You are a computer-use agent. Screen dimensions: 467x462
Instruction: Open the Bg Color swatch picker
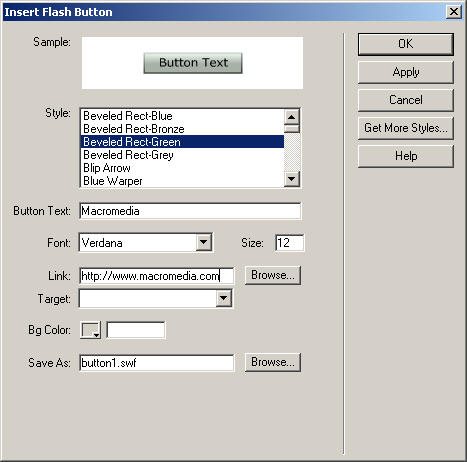coord(90,330)
